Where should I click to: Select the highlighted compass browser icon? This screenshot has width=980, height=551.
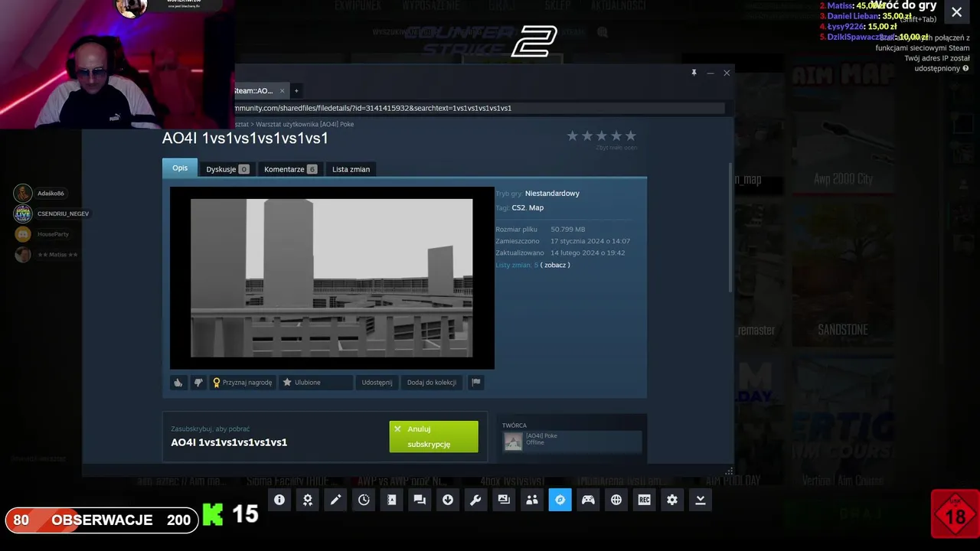pos(560,500)
